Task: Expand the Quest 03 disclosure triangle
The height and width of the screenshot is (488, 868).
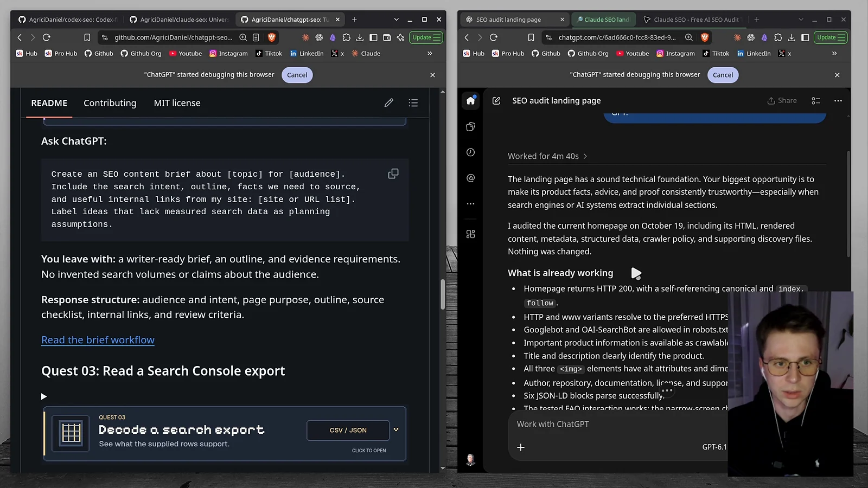Action: pyautogui.click(x=44, y=396)
